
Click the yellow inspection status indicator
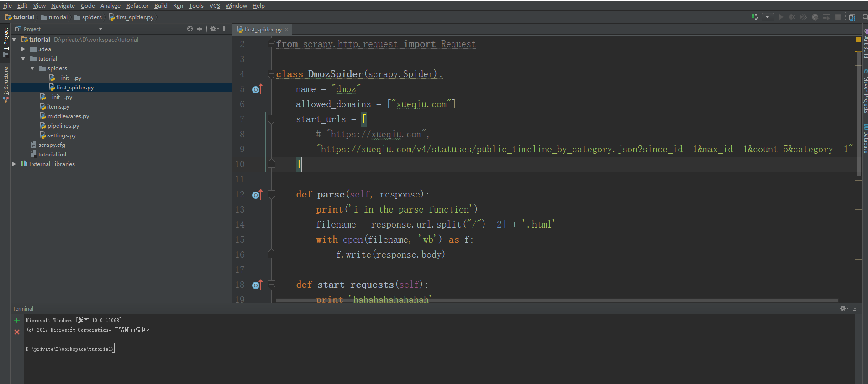click(x=858, y=40)
